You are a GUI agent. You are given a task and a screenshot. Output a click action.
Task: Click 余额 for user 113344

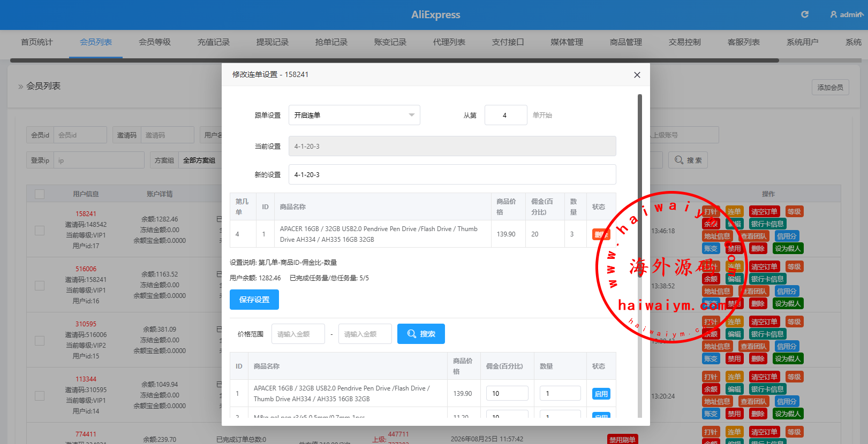(x=711, y=389)
